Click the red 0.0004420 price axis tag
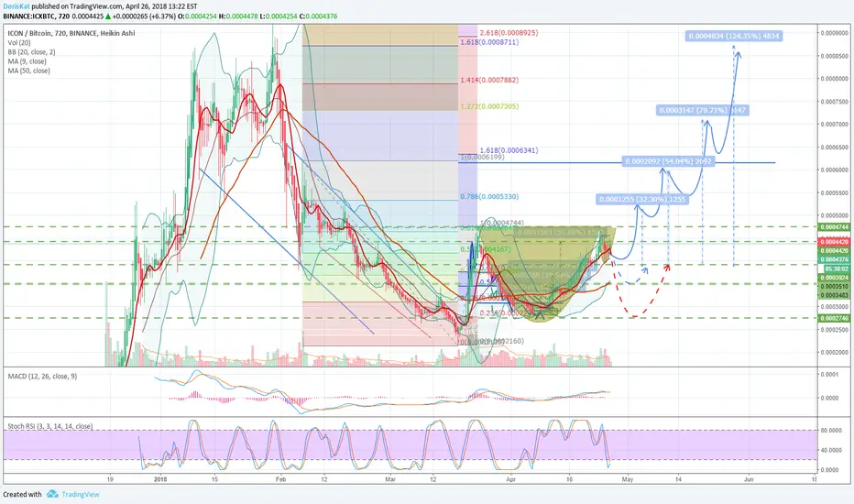This screenshot has width=854, height=504. 834,242
